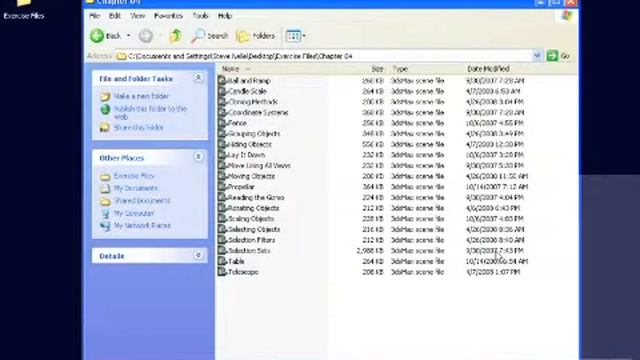Viewport: 640px width, 360px height.
Task: Click the green Go arrow button
Action: pyautogui.click(x=552, y=56)
